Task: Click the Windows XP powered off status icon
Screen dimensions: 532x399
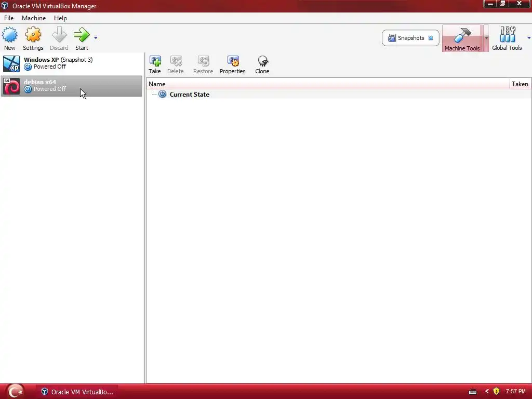Action: coord(28,67)
